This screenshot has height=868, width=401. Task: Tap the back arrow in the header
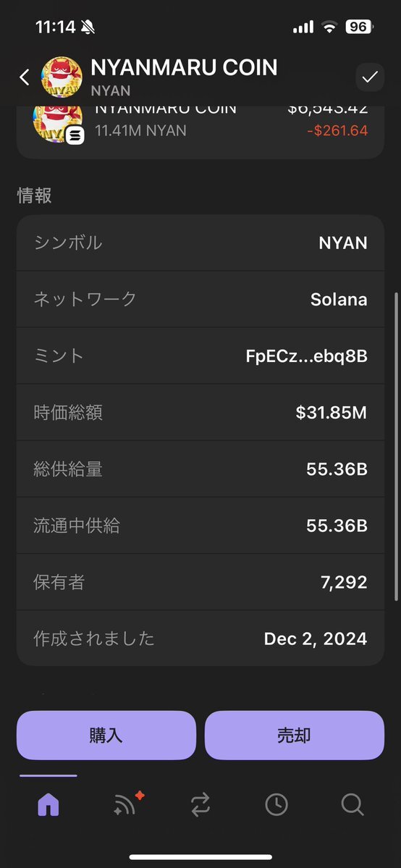point(25,77)
